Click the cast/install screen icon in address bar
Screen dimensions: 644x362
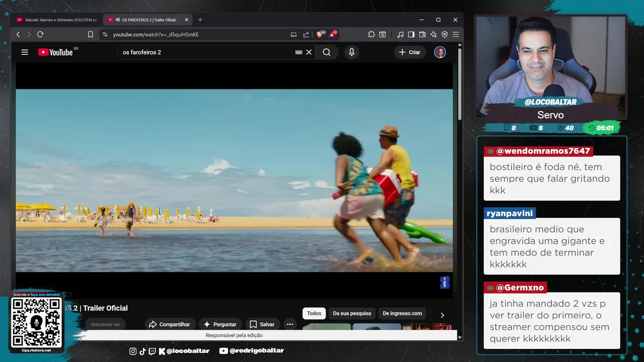[294, 34]
